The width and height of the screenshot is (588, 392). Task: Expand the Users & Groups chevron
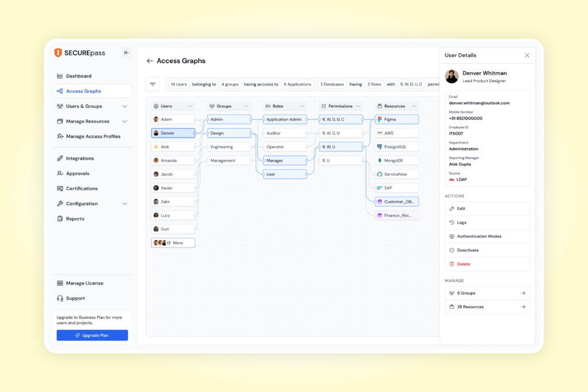pyautogui.click(x=125, y=106)
